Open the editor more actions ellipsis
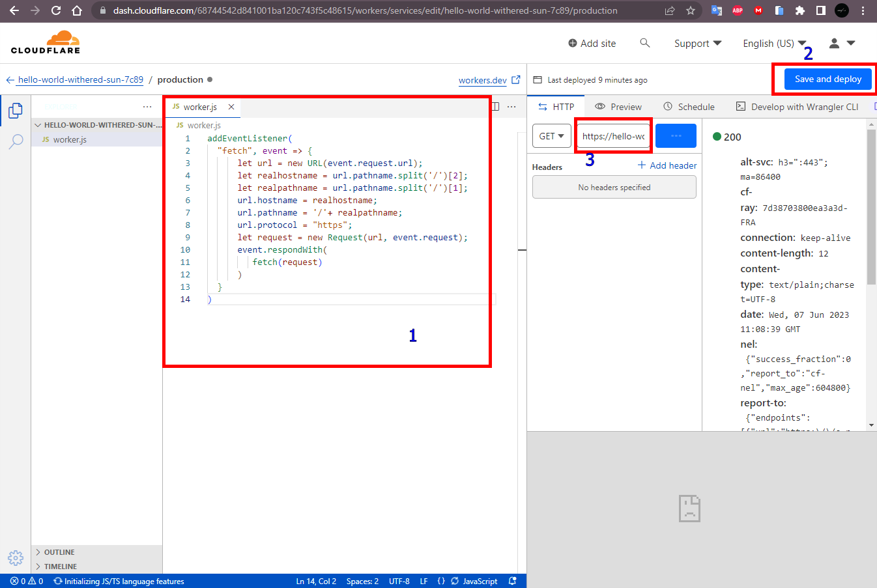The height and width of the screenshot is (588, 877). tap(512, 107)
